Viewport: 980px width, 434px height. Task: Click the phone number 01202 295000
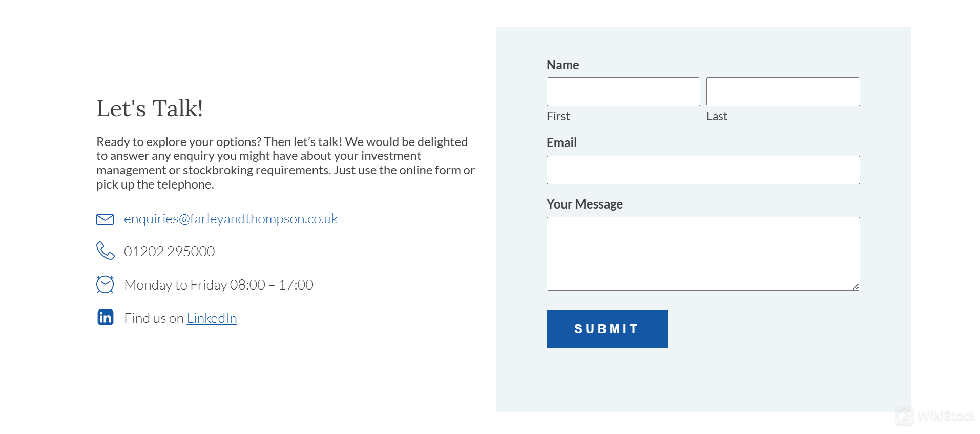coord(169,252)
